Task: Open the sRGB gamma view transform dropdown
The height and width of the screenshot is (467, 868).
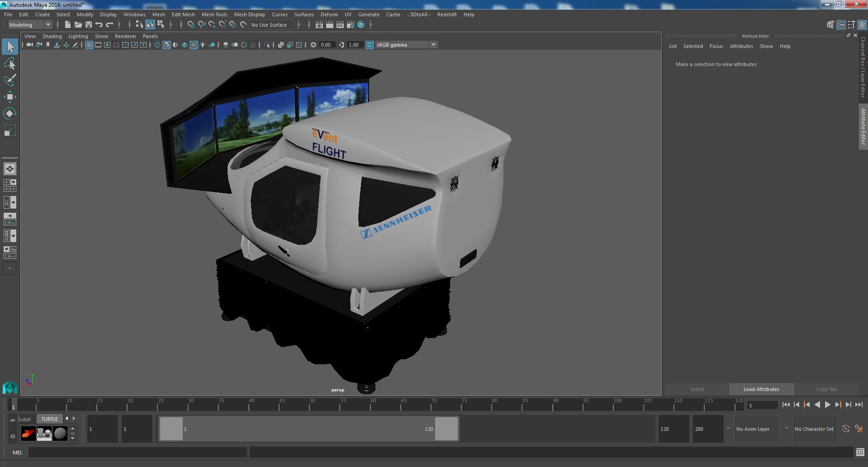Action: point(406,45)
